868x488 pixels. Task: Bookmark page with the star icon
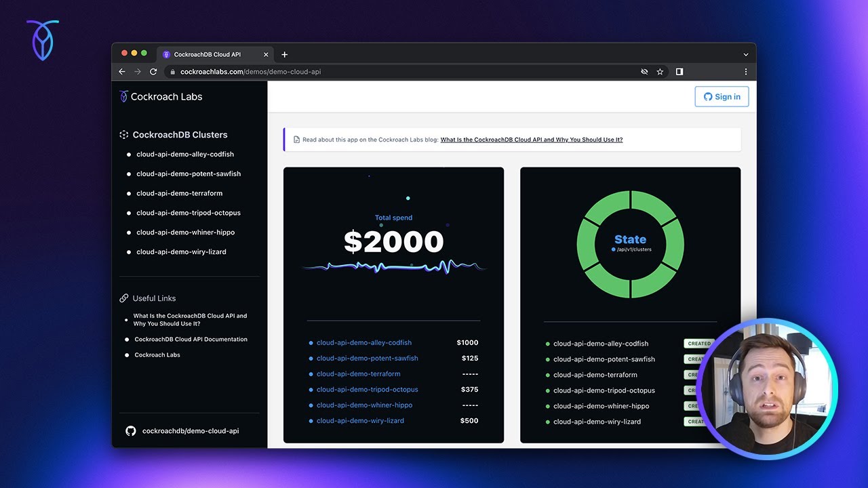[x=660, y=72]
